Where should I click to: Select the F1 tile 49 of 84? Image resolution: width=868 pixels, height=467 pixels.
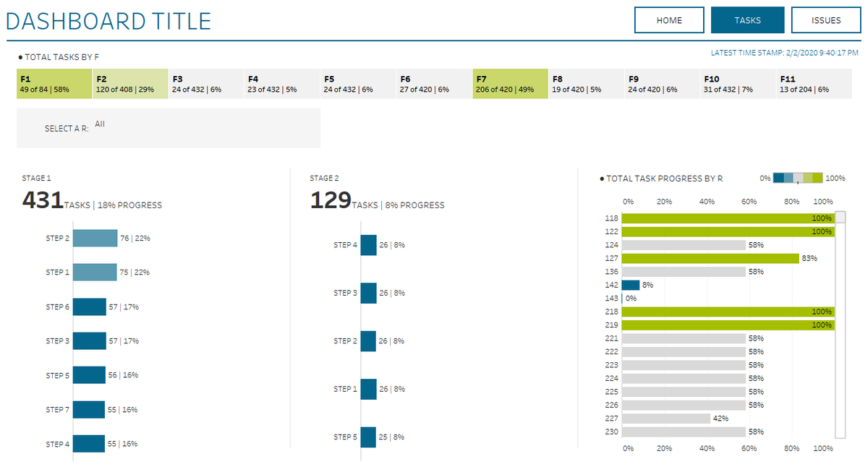(54, 84)
